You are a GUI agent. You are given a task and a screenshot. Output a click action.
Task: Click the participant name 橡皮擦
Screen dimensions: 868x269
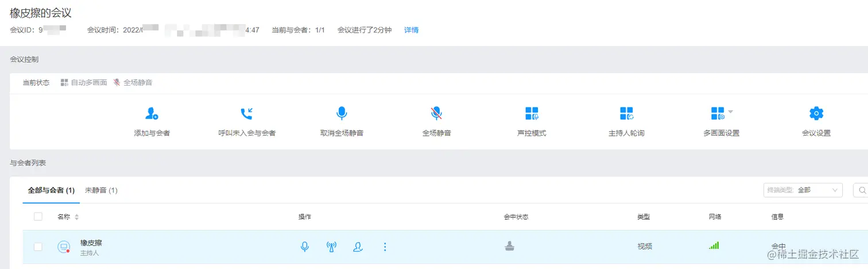point(91,243)
